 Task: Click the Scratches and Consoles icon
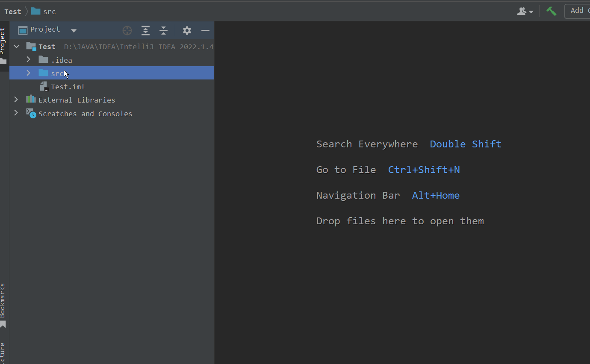(x=31, y=113)
